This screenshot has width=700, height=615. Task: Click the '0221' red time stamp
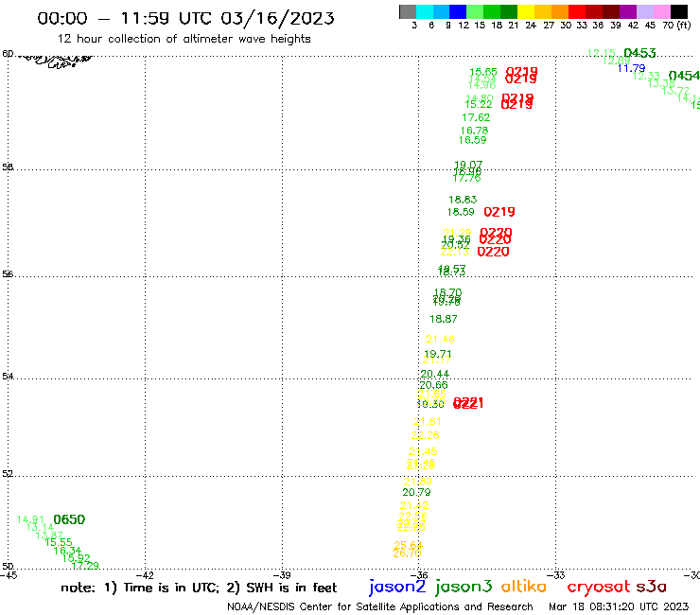coord(468,403)
